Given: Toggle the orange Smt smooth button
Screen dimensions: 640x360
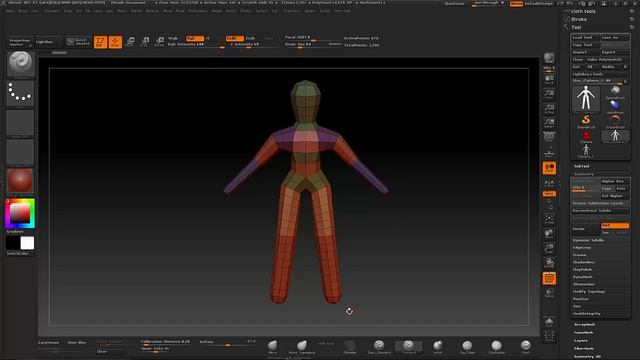Looking at the screenshot, I should (x=615, y=225).
